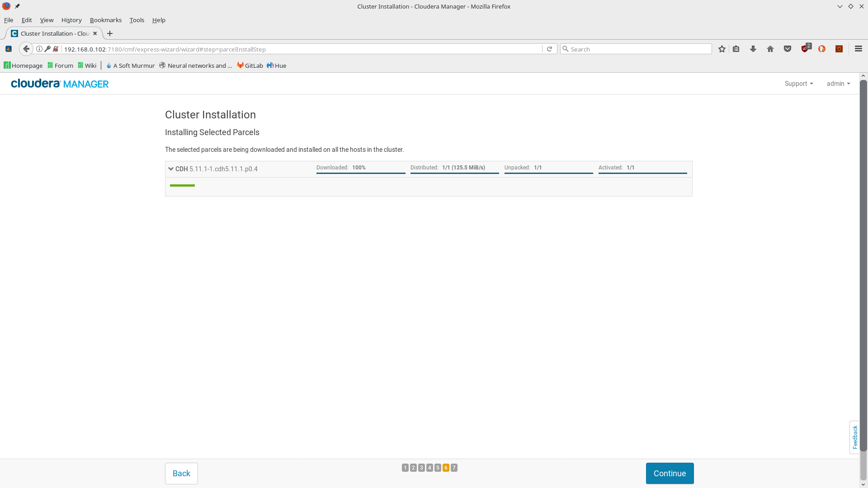The image size is (868, 488).
Task: Open the Bookmarks menu
Action: (x=105, y=20)
